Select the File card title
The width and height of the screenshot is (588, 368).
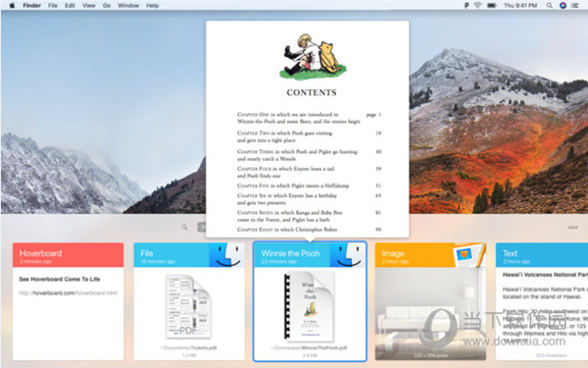point(147,253)
